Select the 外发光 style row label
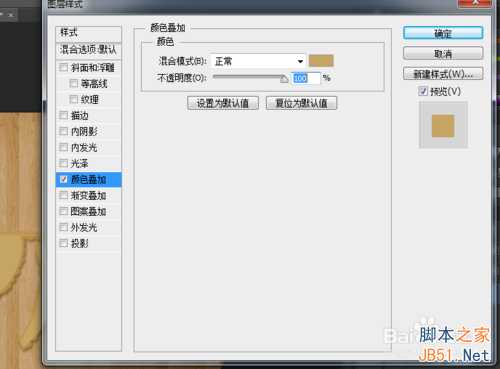 point(84,227)
